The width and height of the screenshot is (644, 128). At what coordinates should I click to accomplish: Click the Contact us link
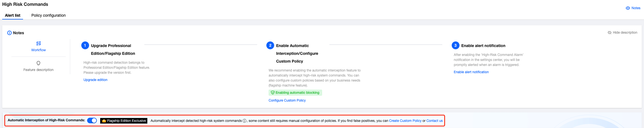click(435, 121)
